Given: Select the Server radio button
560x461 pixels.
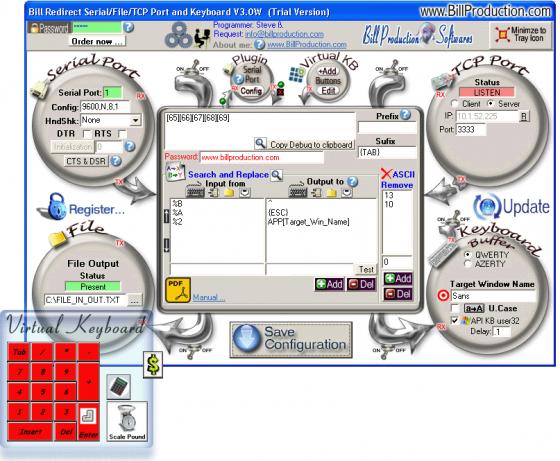Looking at the screenshot, I should [491, 104].
